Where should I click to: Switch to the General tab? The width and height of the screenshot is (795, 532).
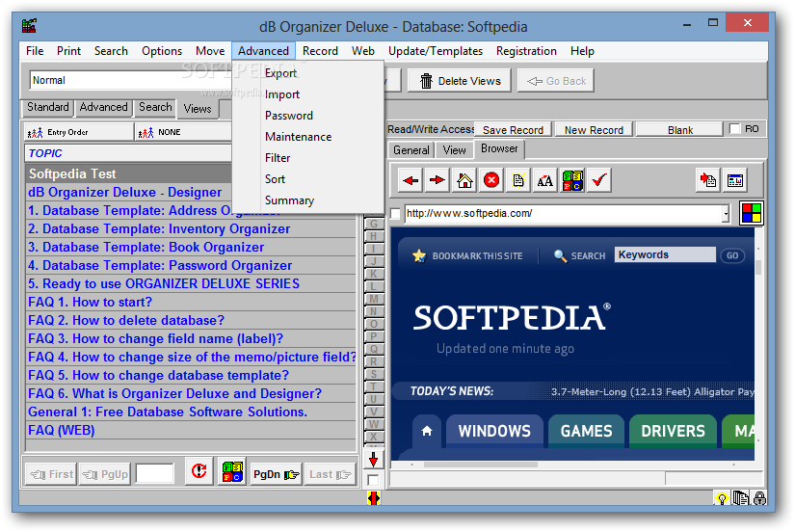(411, 150)
